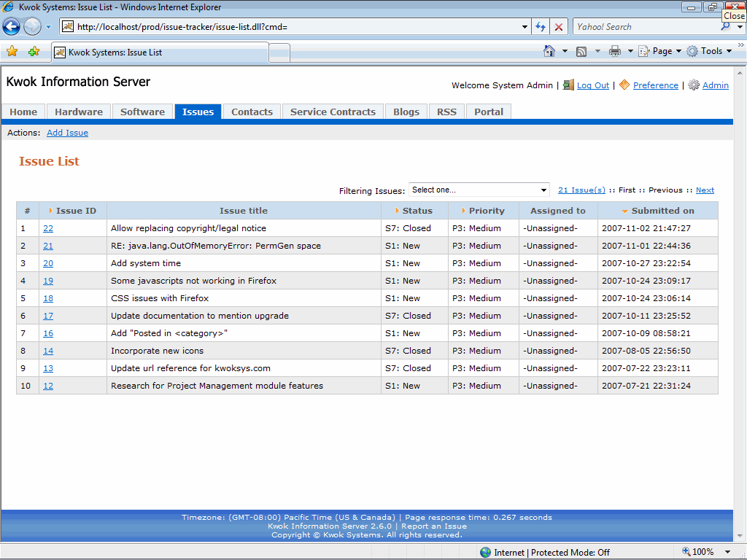This screenshot has width=747, height=560.
Task: Open the search provider dropdown arrow
Action: click(740, 27)
